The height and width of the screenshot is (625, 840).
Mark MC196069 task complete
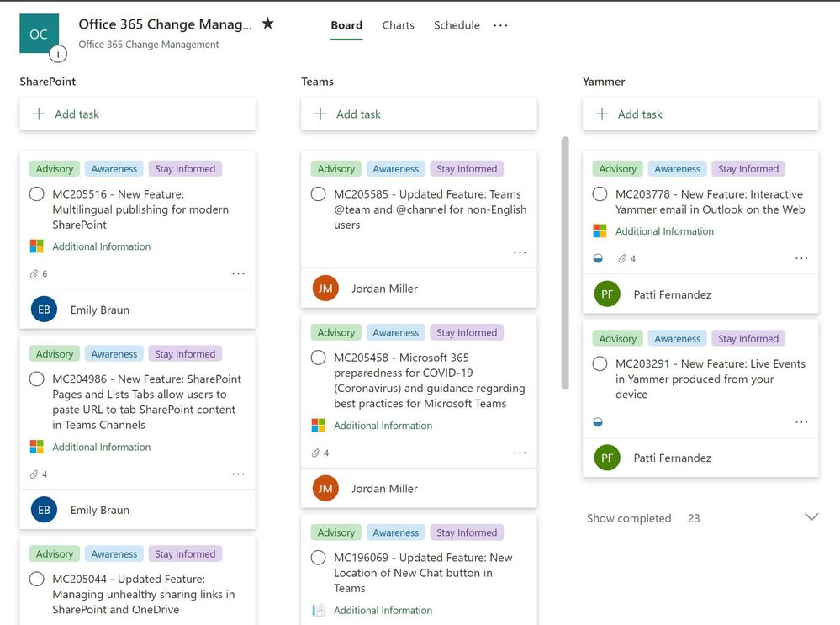tap(318, 558)
